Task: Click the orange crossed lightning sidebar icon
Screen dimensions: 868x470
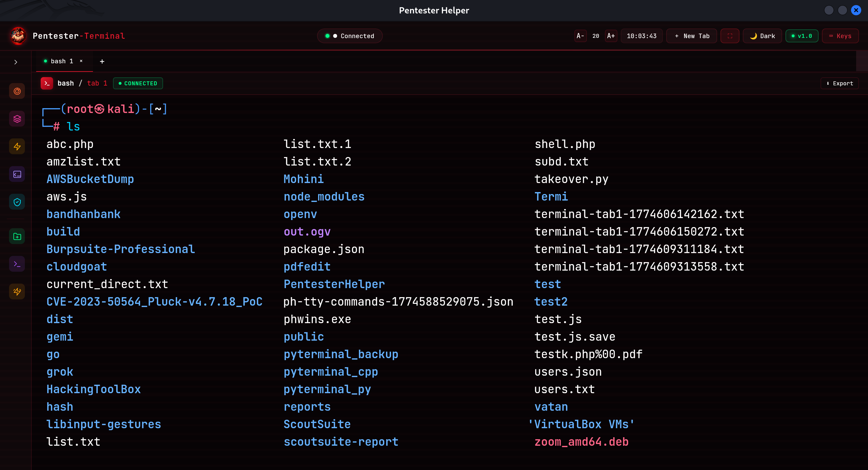Action: coord(17,291)
